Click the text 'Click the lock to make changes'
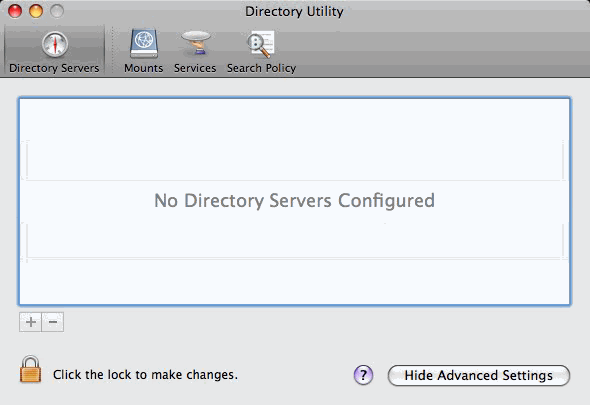Screen dimensions: 590x405 [x=145, y=375]
